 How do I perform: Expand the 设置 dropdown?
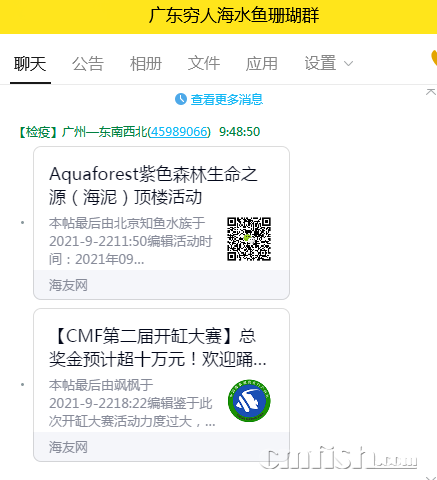coord(328,63)
